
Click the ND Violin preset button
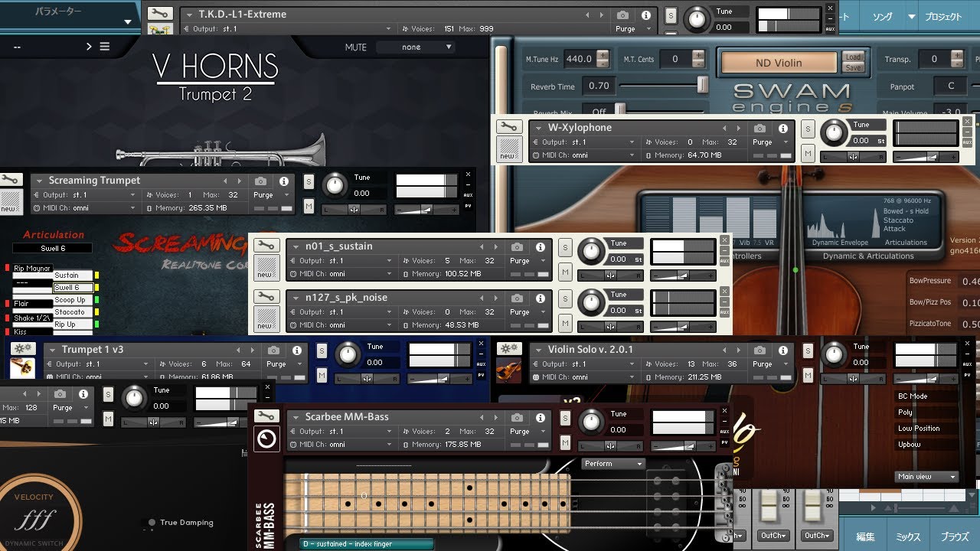click(x=779, y=63)
